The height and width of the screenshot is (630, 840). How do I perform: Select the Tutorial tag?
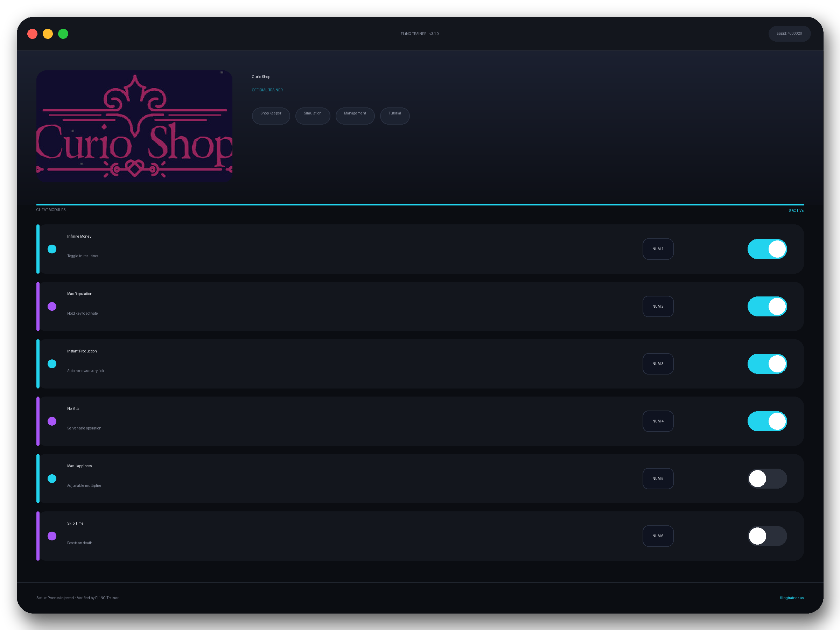pyautogui.click(x=394, y=116)
